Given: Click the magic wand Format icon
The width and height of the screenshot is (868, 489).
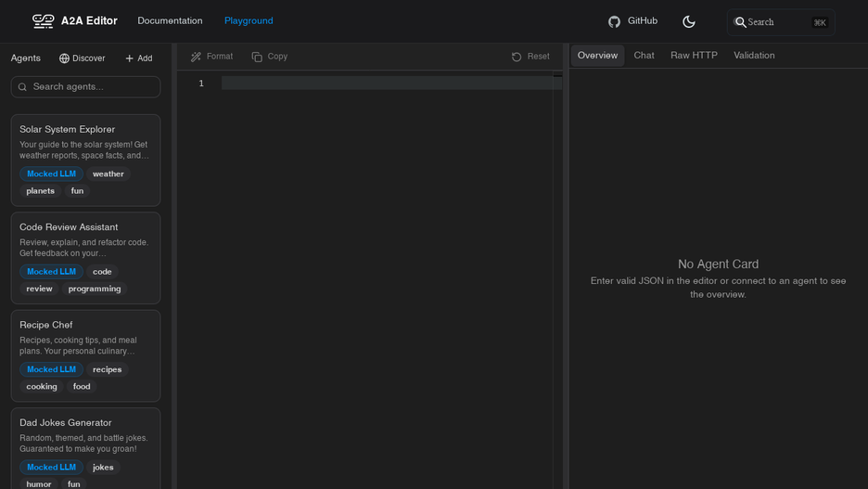Looking at the screenshot, I should [196, 57].
